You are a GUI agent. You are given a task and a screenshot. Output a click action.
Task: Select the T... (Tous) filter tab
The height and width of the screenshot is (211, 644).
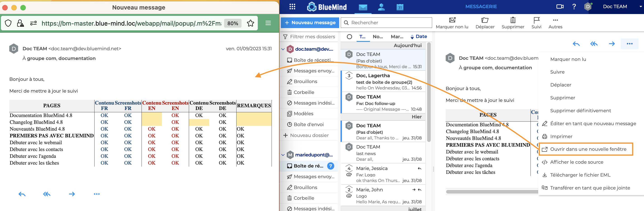[x=362, y=37]
